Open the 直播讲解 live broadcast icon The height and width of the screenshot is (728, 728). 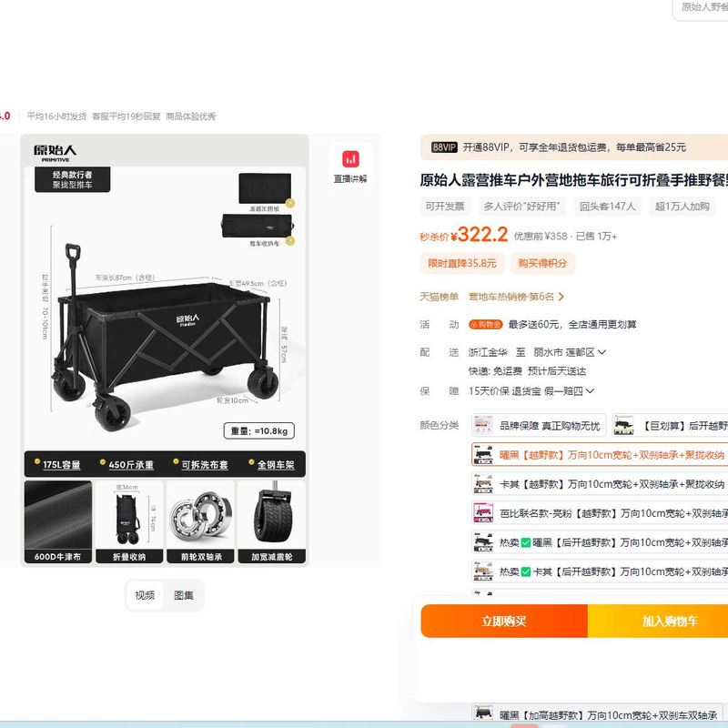point(350,158)
